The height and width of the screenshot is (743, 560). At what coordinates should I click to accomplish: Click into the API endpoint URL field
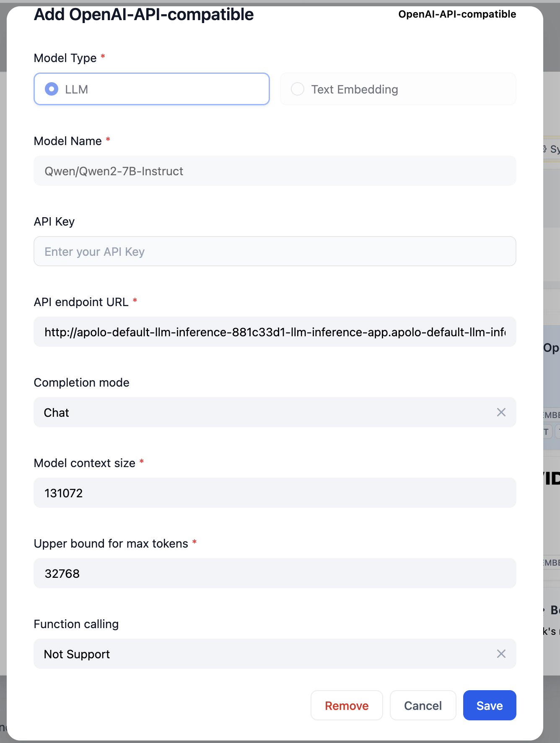click(x=275, y=332)
